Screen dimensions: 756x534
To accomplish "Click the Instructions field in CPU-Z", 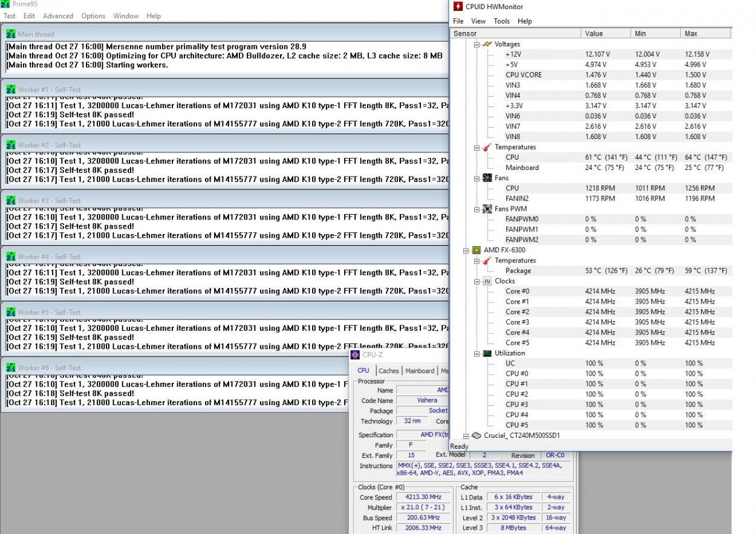I will [x=482, y=469].
